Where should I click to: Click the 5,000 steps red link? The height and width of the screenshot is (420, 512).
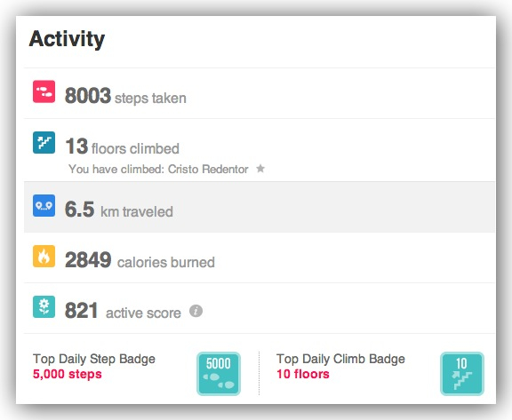pyautogui.click(x=68, y=374)
